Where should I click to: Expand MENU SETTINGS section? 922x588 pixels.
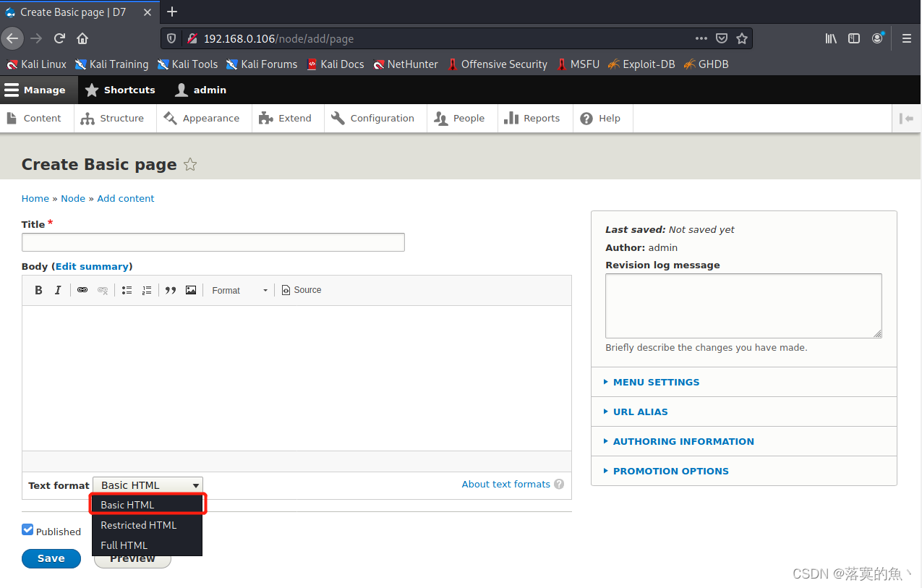[656, 382]
